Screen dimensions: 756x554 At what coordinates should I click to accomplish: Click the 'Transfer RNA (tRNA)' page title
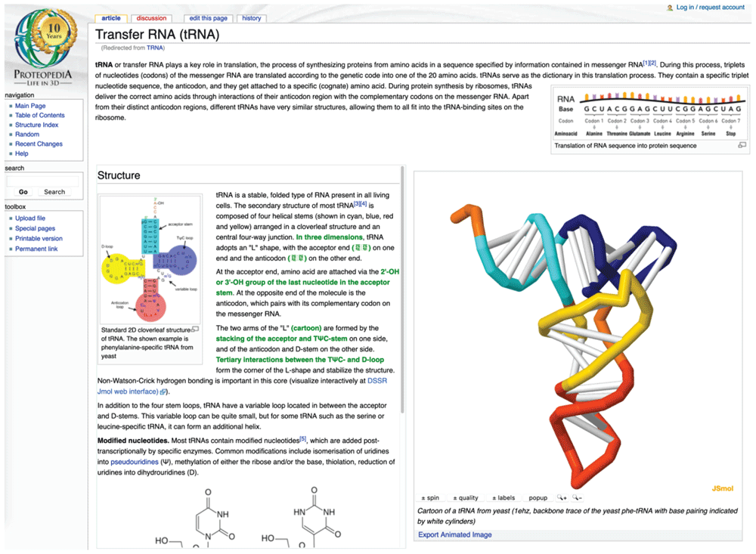pyautogui.click(x=157, y=35)
